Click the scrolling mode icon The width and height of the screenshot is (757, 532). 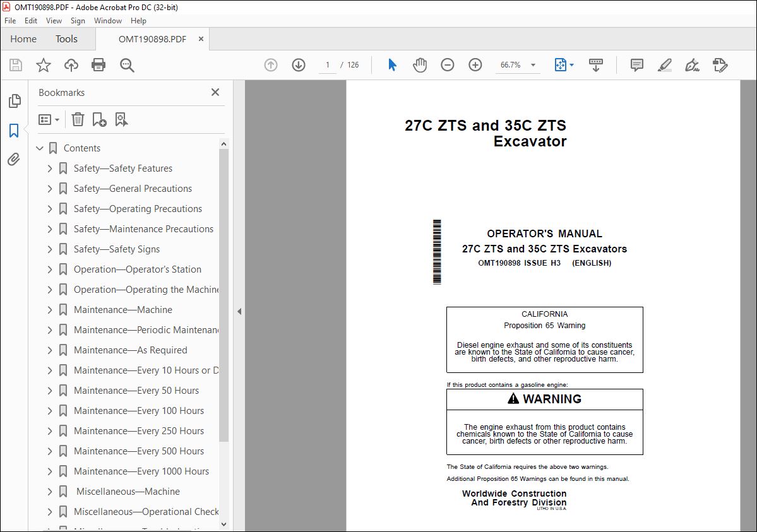[x=596, y=65]
